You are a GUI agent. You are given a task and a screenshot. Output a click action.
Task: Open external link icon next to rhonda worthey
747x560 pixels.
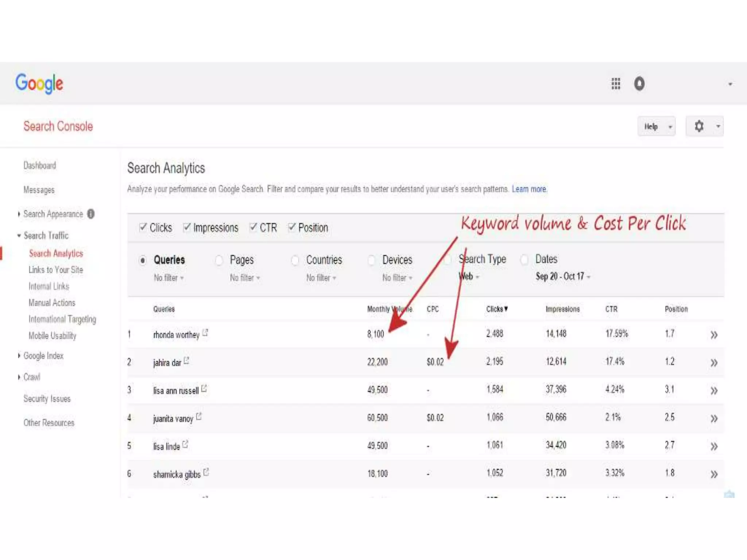tap(205, 333)
